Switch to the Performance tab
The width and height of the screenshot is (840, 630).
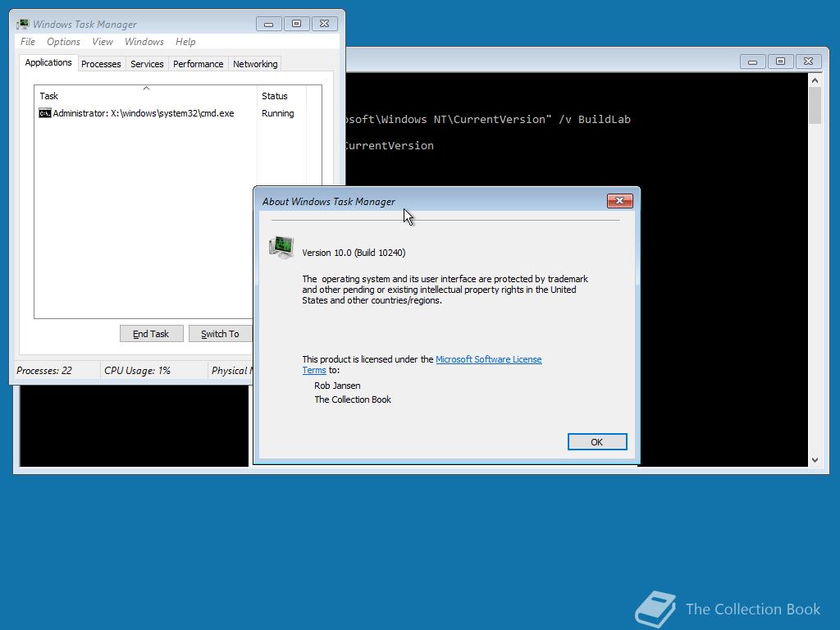199,64
